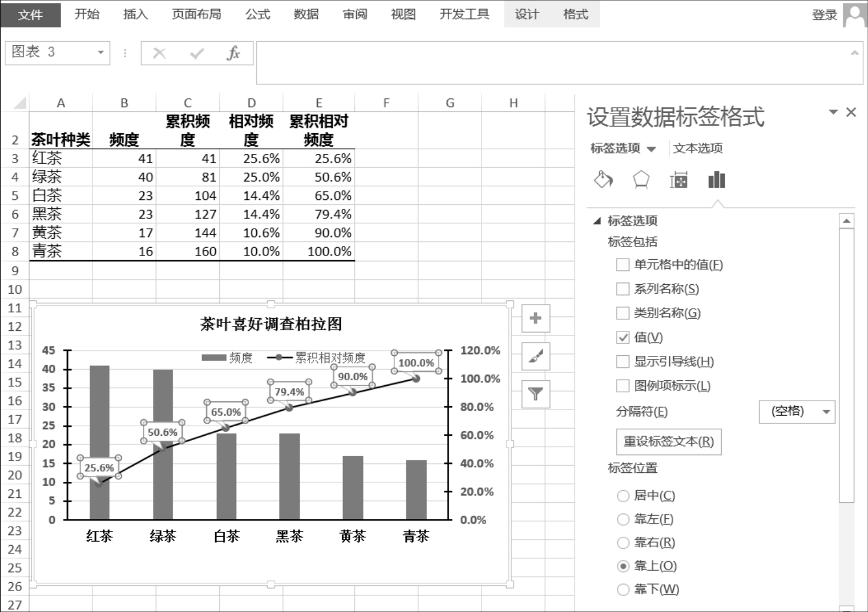Switch to the 文本选项 tab
The image size is (868, 612).
pyautogui.click(x=697, y=148)
